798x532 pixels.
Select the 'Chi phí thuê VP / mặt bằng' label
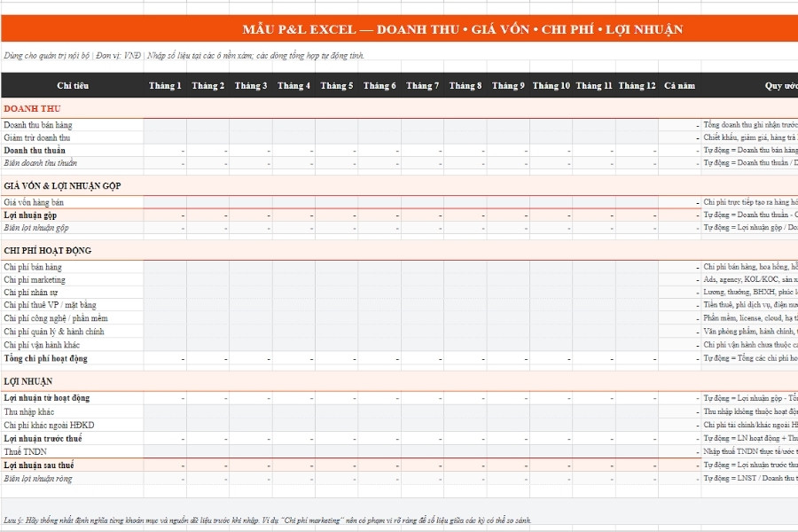click(50, 305)
